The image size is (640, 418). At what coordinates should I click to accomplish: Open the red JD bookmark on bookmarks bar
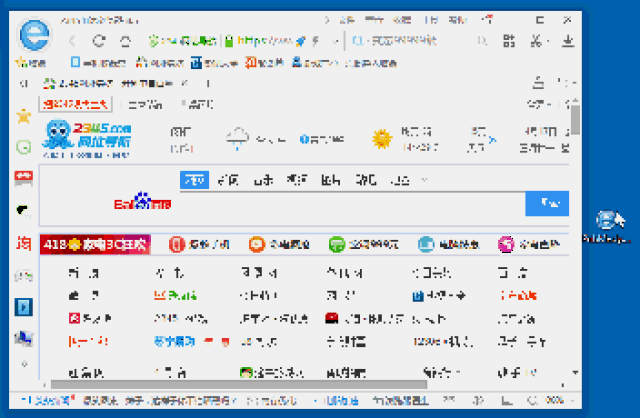point(264,62)
